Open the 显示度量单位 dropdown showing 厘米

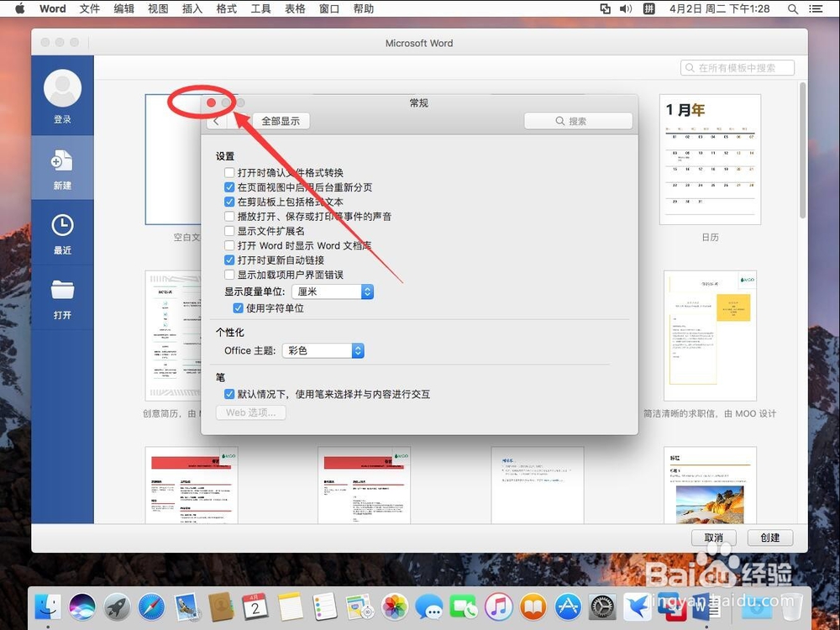[x=333, y=291]
